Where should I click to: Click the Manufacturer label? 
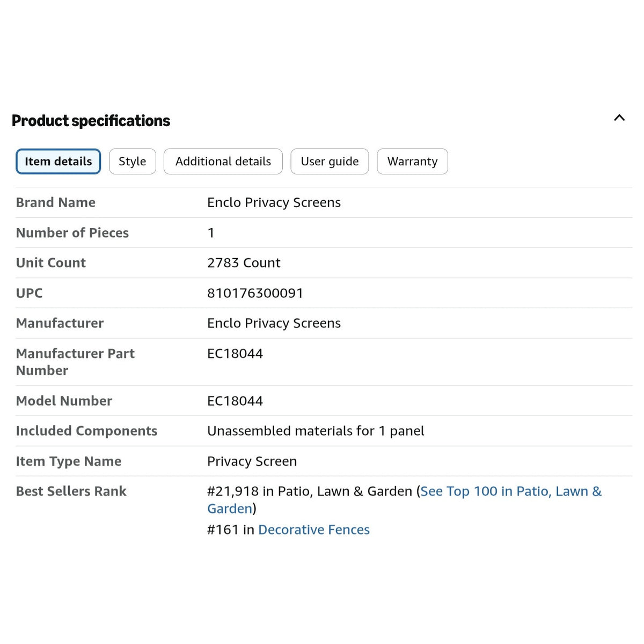tap(60, 323)
